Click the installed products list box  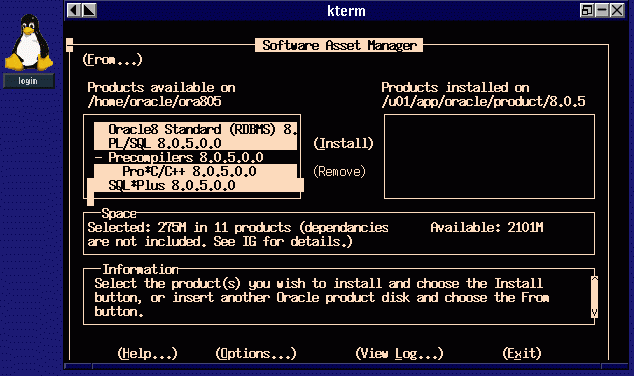point(489,156)
